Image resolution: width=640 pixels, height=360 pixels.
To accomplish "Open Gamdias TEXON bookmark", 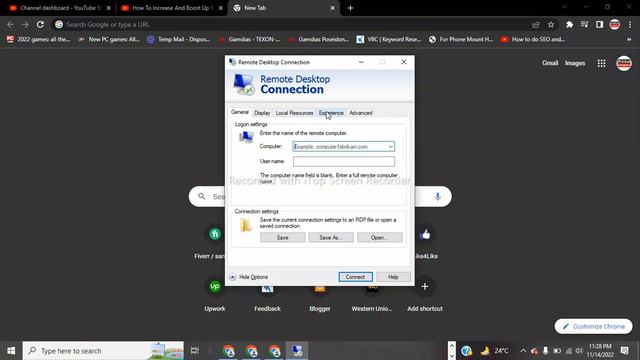I will 249,39.
